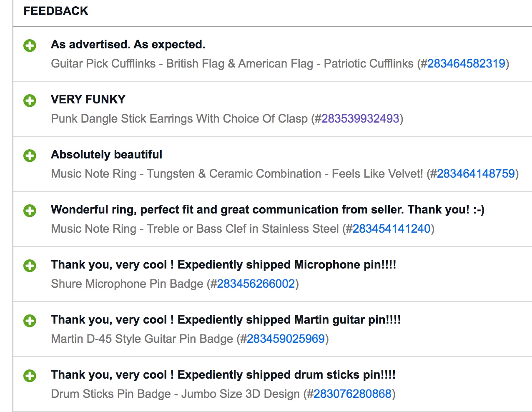Click the FEEDBACK section heading
Screen dimensions: 532x412
coord(56,11)
